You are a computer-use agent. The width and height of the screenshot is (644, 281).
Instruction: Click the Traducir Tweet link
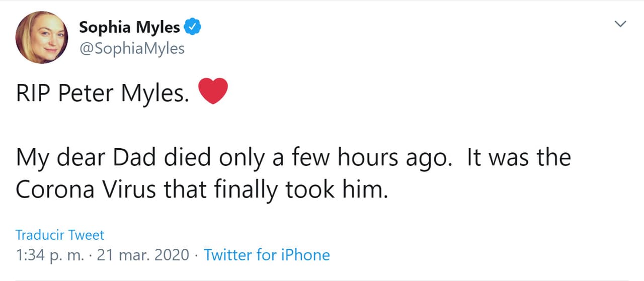(x=60, y=235)
